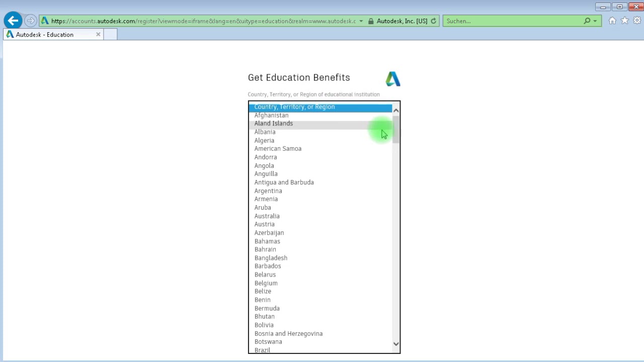Screen dimensions: 644x362
Task: Click the Refresh page icon
Action: (x=434, y=21)
